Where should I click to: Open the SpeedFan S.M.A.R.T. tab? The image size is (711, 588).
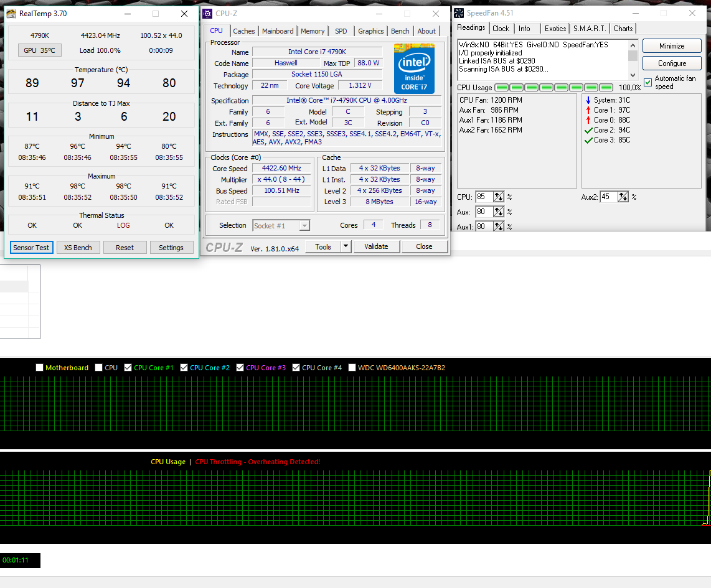(590, 29)
